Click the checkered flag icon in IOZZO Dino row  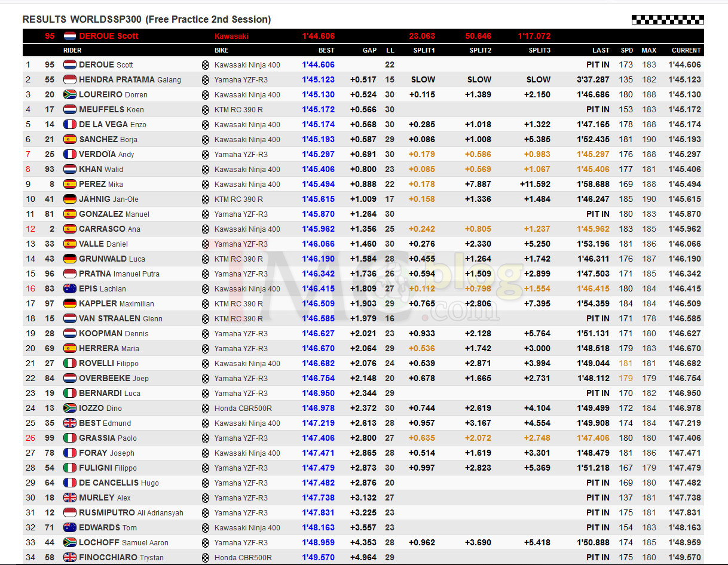[206, 409]
